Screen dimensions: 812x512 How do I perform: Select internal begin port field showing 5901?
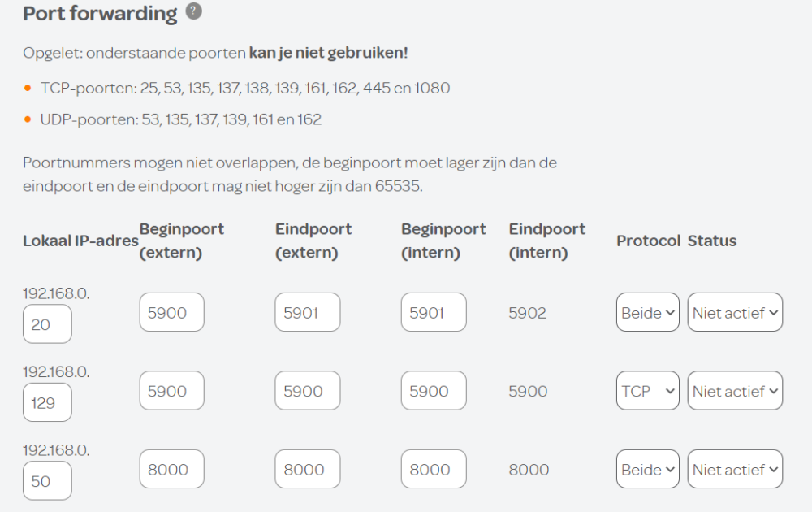[x=434, y=313]
